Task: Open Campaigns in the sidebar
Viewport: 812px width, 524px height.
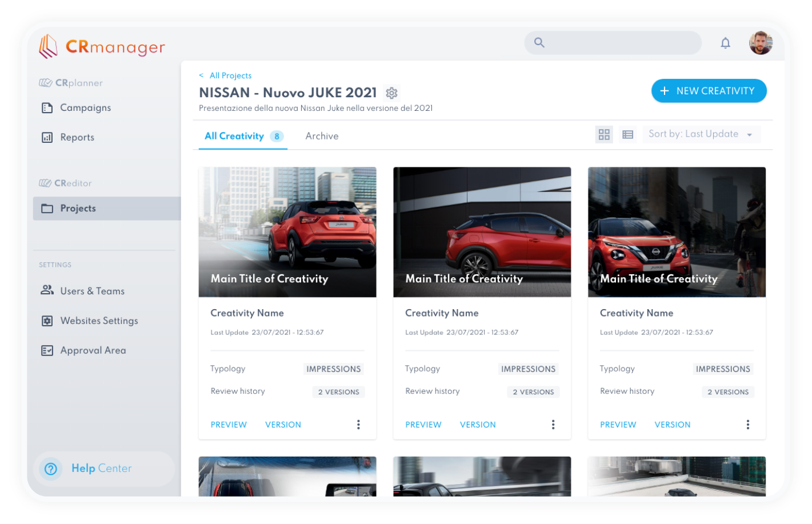Action: pos(85,107)
